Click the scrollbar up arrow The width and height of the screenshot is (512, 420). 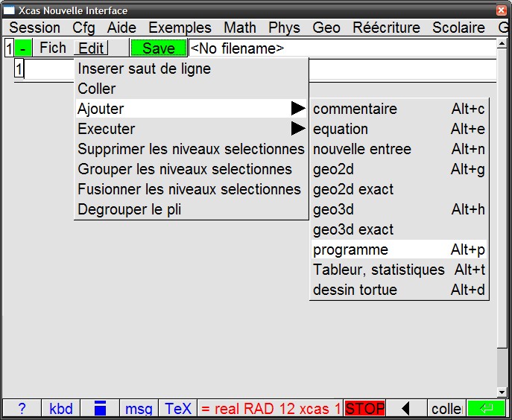click(x=502, y=44)
